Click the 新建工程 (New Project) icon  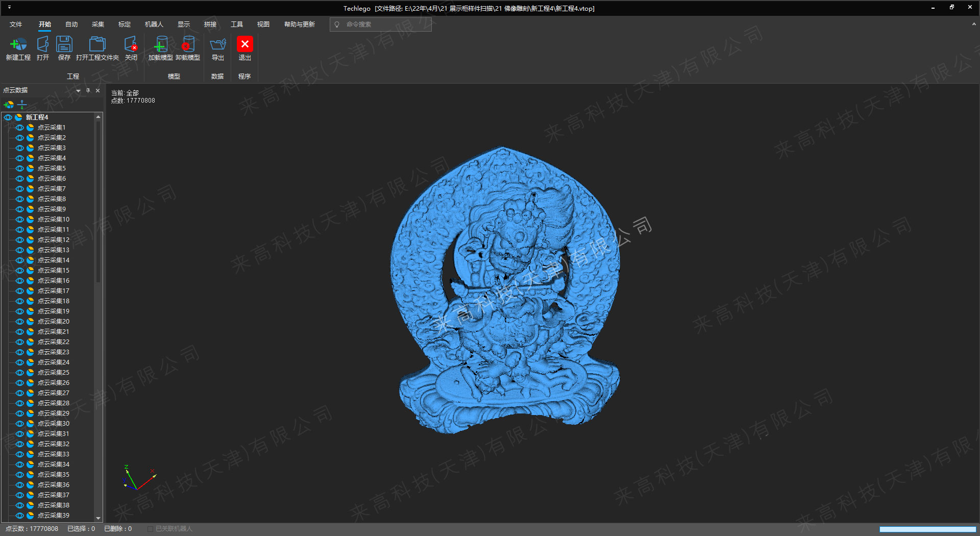18,45
